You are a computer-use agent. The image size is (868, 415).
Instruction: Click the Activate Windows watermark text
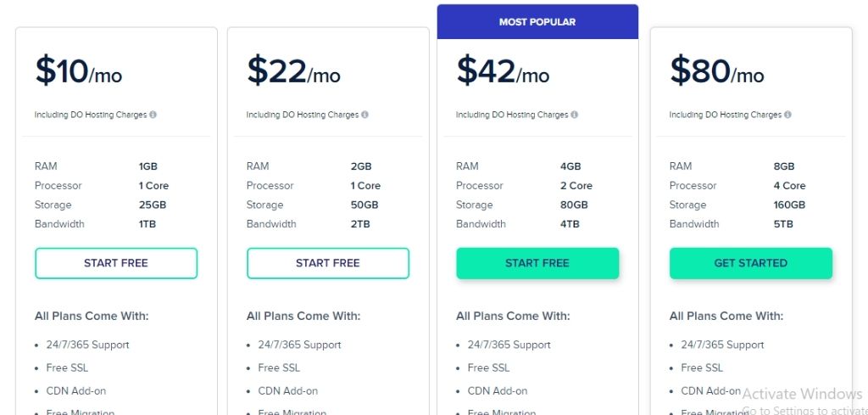click(x=802, y=394)
